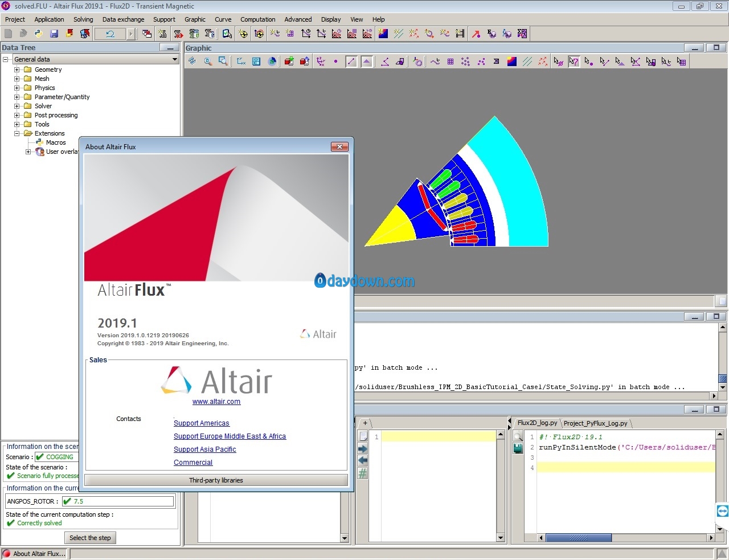This screenshot has width=729, height=560.
Task: Collapse the Extensions tree node
Action: (x=17, y=133)
